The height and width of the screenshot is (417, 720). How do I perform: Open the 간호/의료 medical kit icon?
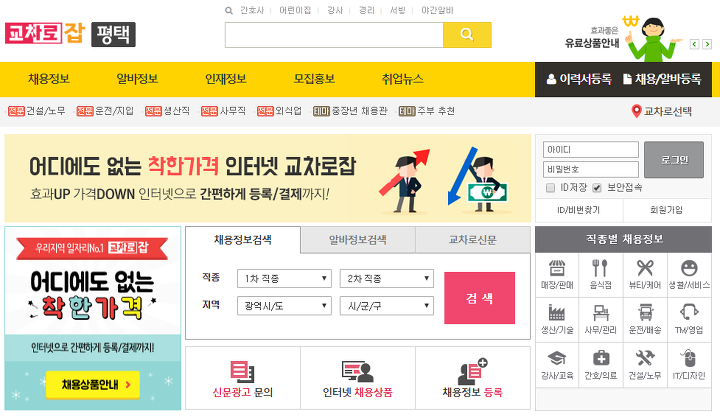pyautogui.click(x=601, y=357)
